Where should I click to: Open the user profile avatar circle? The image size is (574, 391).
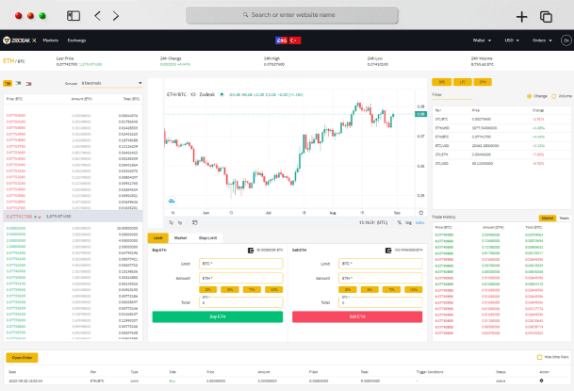(566, 40)
